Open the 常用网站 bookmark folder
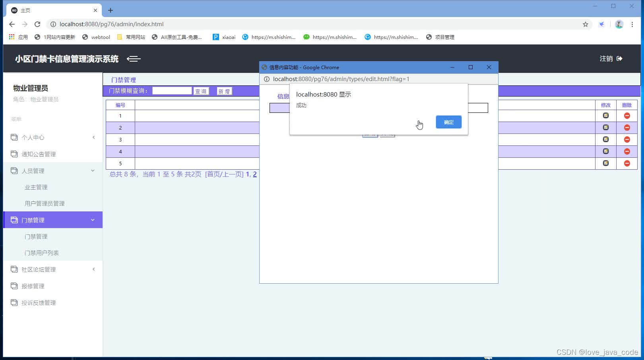This screenshot has width=644, height=360. pyautogui.click(x=131, y=37)
